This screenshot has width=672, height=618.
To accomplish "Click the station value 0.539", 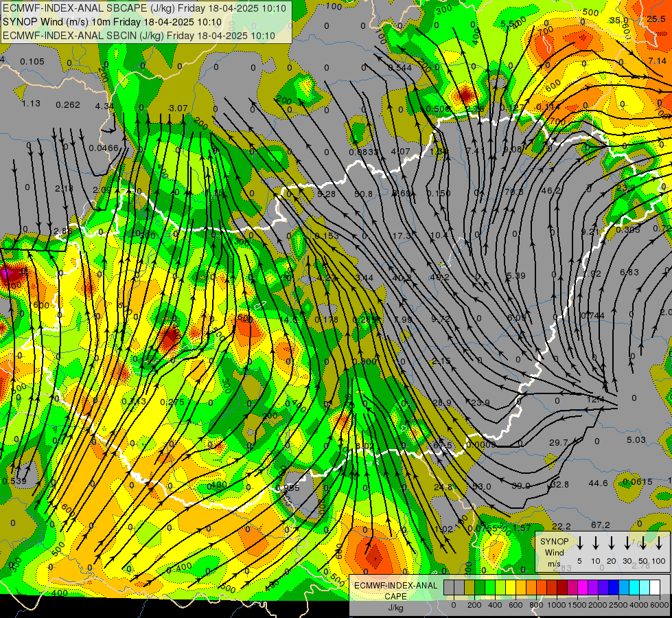I will [x=14, y=481].
